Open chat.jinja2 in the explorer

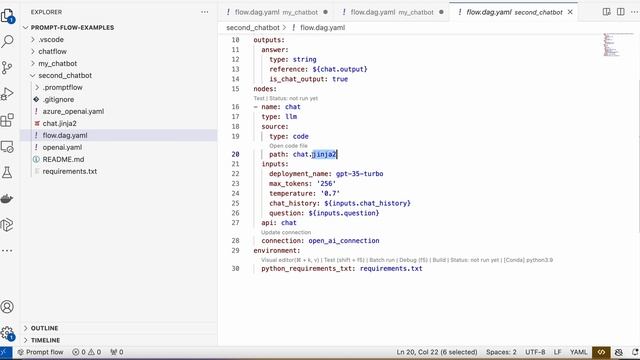pos(60,123)
